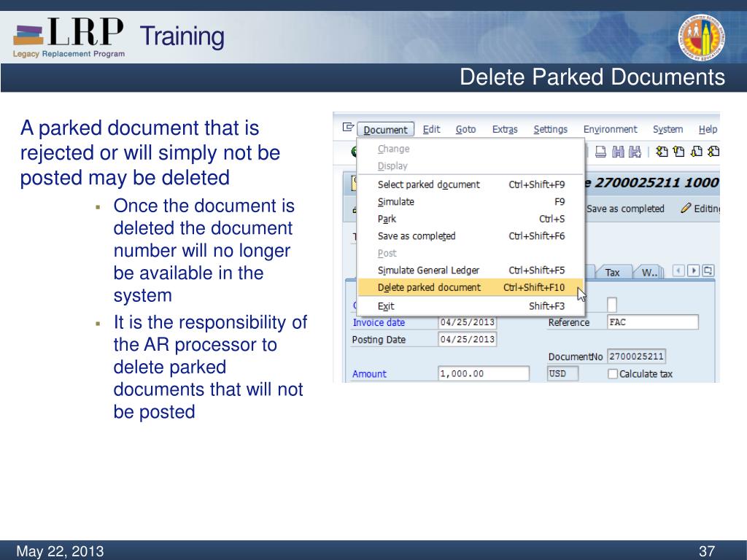The height and width of the screenshot is (560, 747).
Task: Click the LAUSD seal logo
Action: 701,38
